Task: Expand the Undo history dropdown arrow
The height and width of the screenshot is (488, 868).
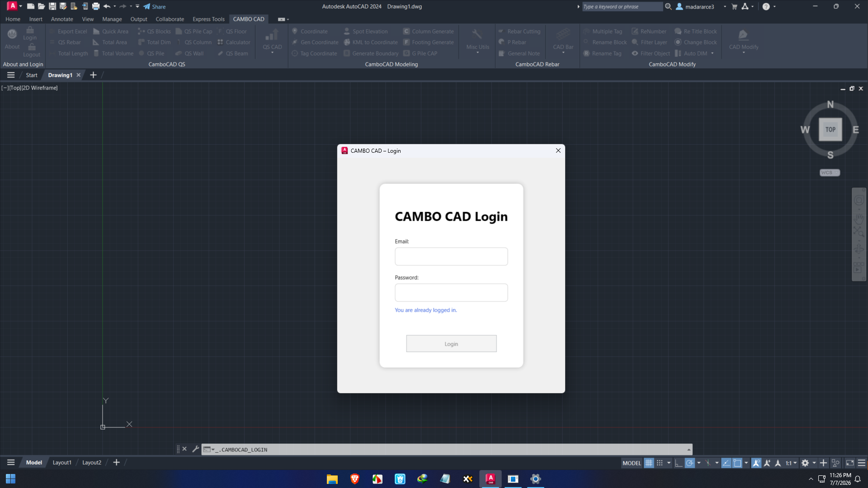Action: click(x=114, y=6)
